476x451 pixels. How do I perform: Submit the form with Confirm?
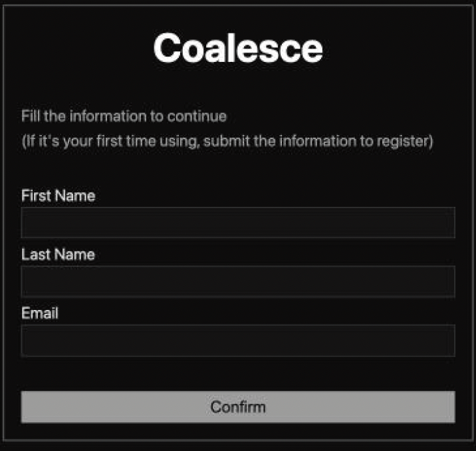click(238, 406)
